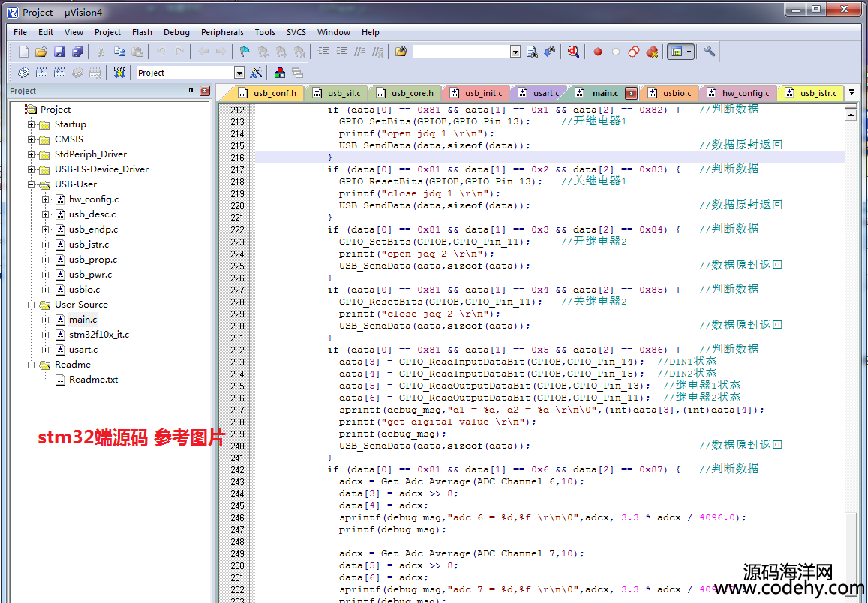Copy selection with the Copy icon
This screenshot has width=868, height=603.
(x=119, y=52)
